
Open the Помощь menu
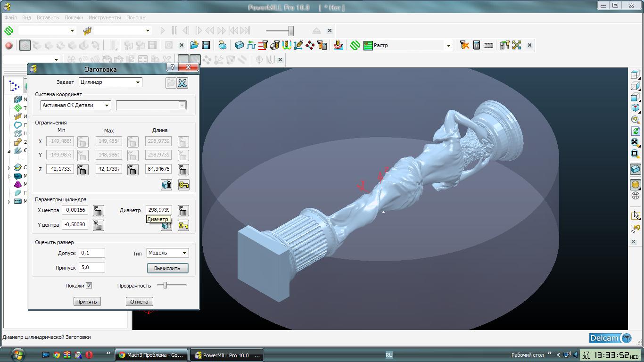pos(136,17)
